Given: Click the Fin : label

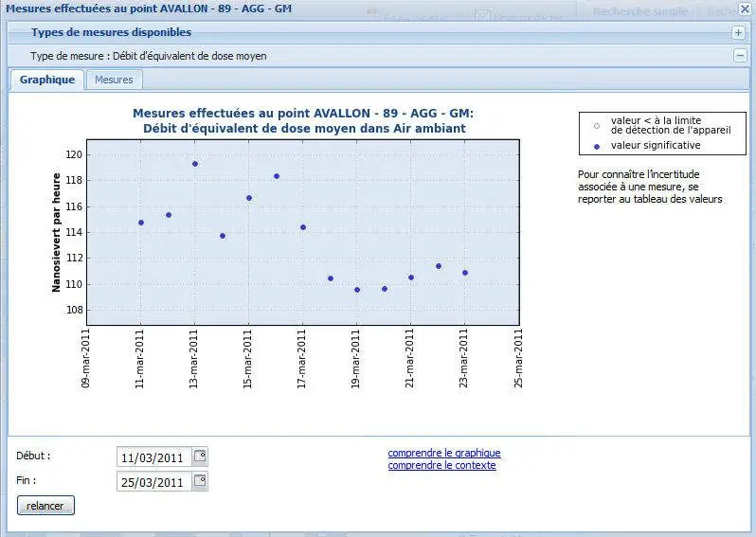Looking at the screenshot, I should (x=26, y=480).
